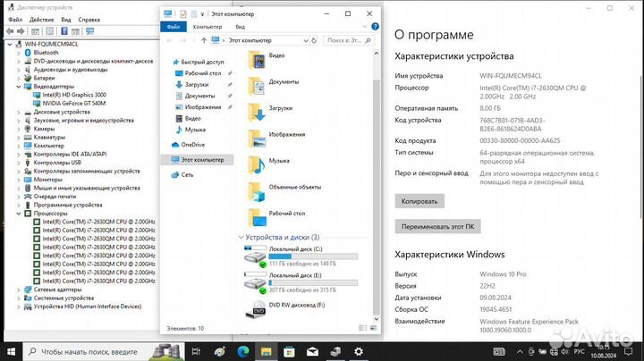This screenshot has width=644, height=361.
Task: Open the Файл menu in Device Manager
Action: point(15,20)
